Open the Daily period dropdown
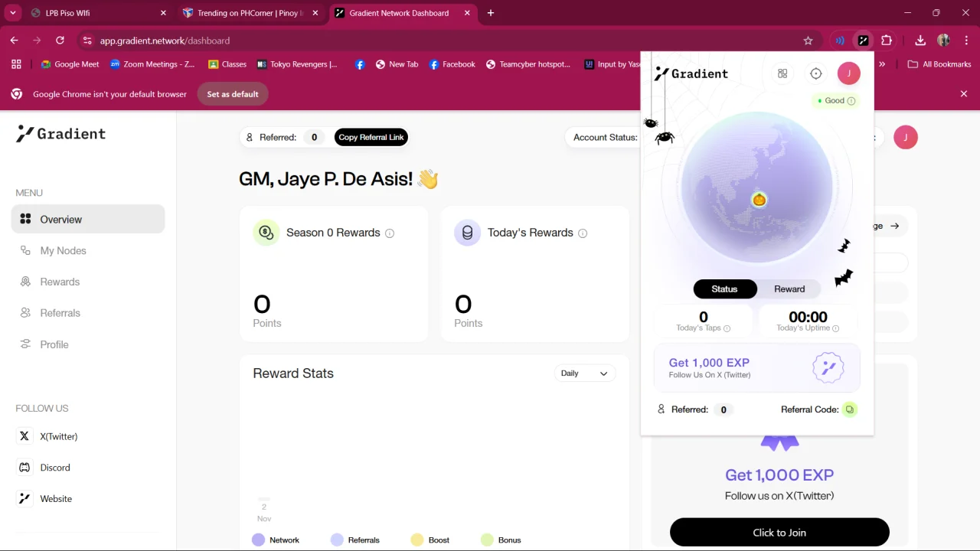The height and width of the screenshot is (551, 980). (584, 373)
